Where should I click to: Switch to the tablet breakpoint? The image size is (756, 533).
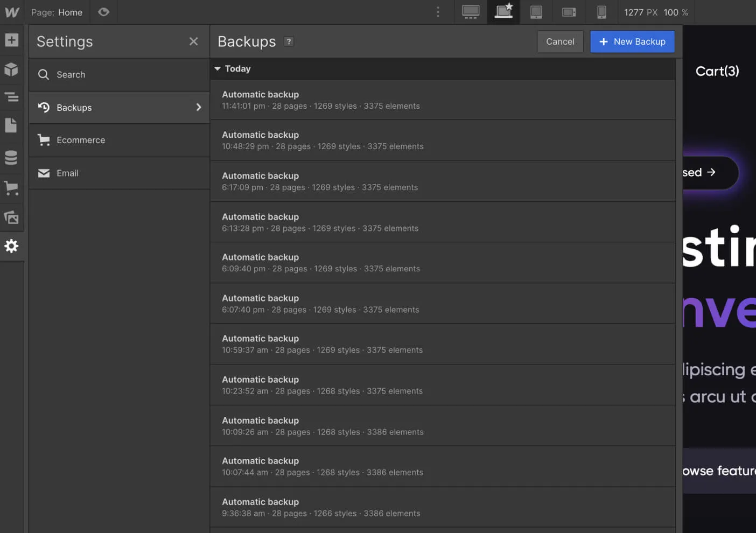coord(536,12)
